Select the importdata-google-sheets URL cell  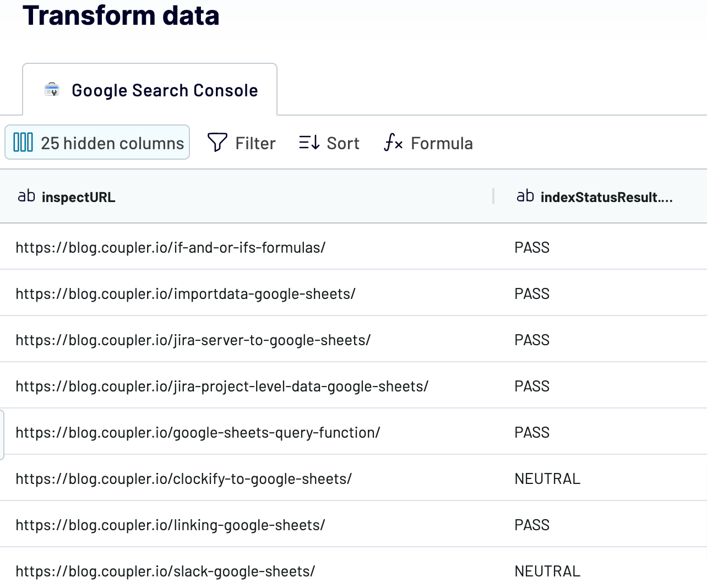click(x=186, y=293)
